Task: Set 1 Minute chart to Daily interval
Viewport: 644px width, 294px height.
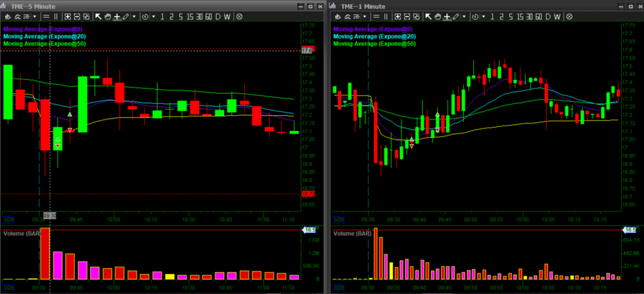Action: point(547,16)
